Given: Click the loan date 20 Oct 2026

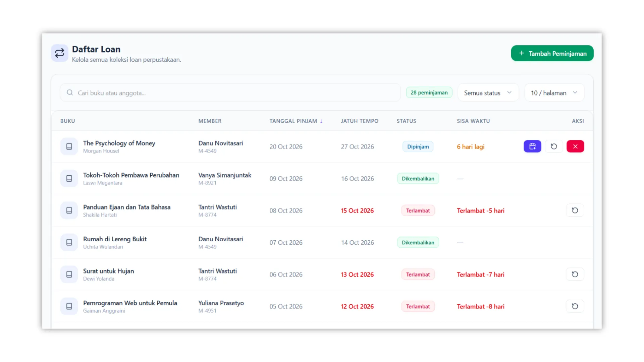Looking at the screenshot, I should coord(286,146).
